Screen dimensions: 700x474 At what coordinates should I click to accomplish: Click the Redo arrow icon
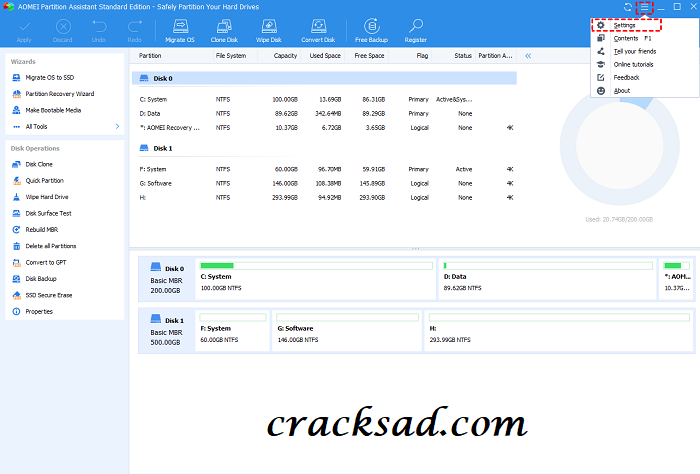tap(134, 30)
